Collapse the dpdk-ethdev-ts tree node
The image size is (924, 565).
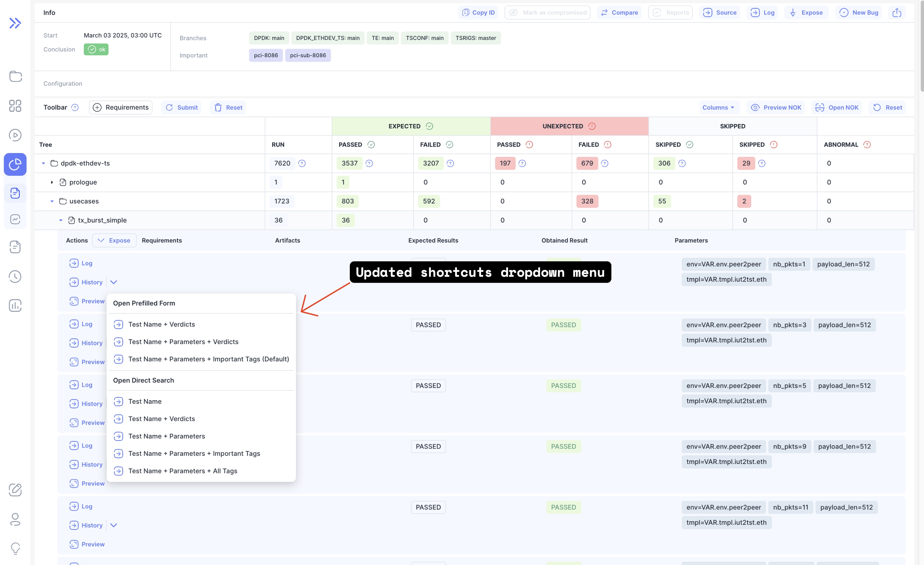click(44, 164)
